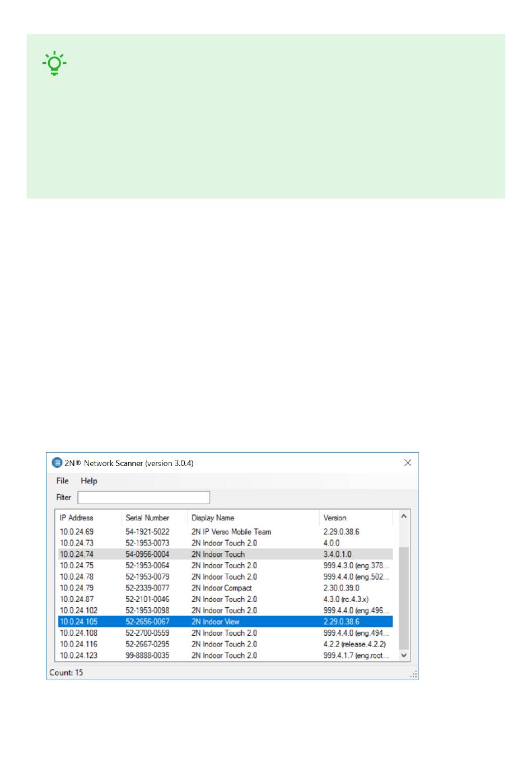532x777 pixels.
Task: Click version 3.4.0.1.0 cell
Action: (338, 554)
